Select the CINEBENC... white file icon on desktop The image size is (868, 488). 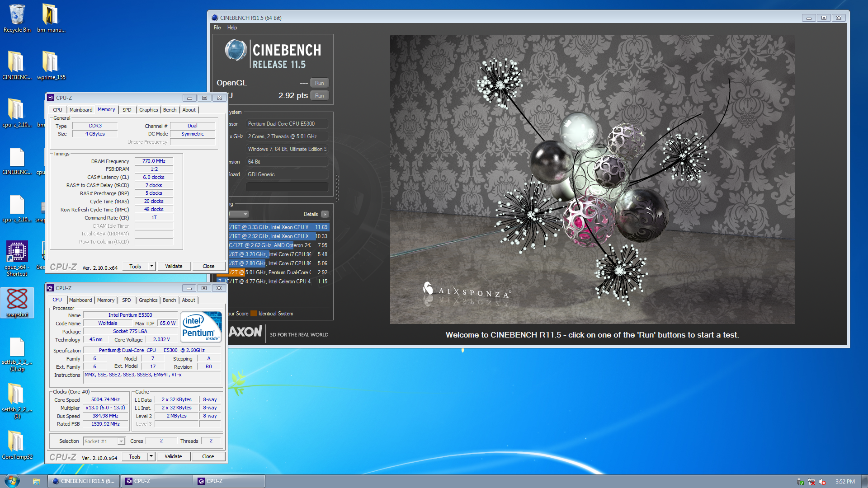coord(17,160)
